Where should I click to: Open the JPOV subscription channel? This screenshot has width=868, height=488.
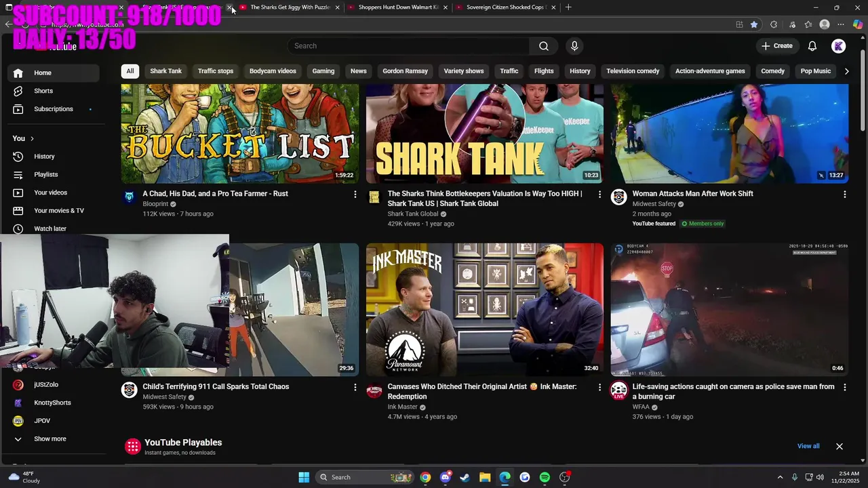click(x=42, y=421)
